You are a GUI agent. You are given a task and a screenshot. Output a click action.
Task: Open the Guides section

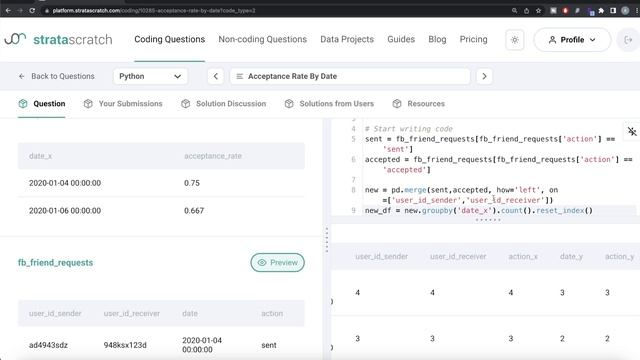pos(401,39)
